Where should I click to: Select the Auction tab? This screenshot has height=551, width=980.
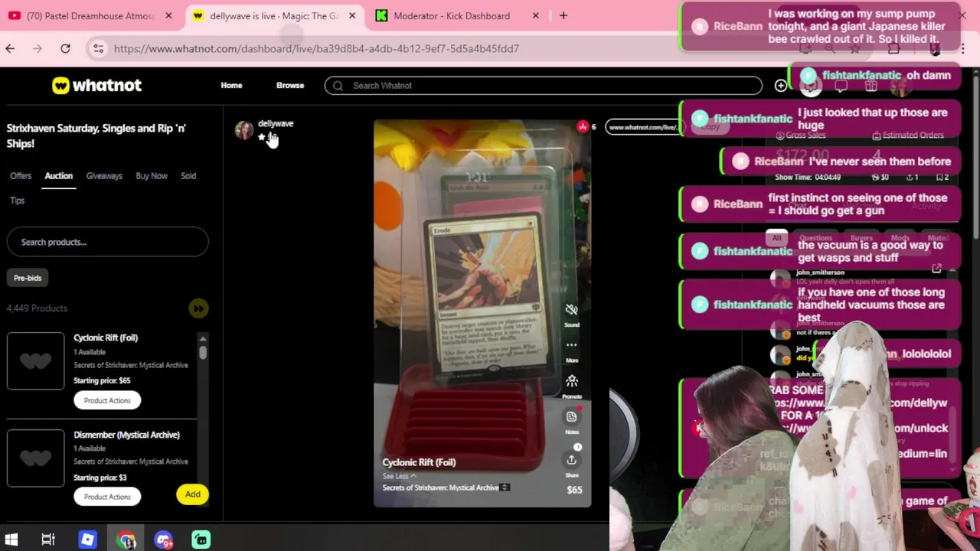point(58,176)
